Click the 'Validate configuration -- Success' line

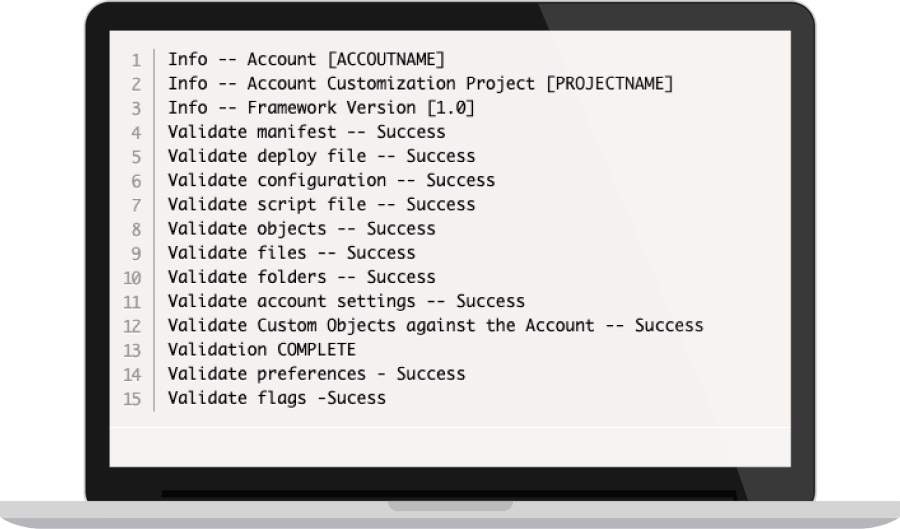tap(331, 180)
